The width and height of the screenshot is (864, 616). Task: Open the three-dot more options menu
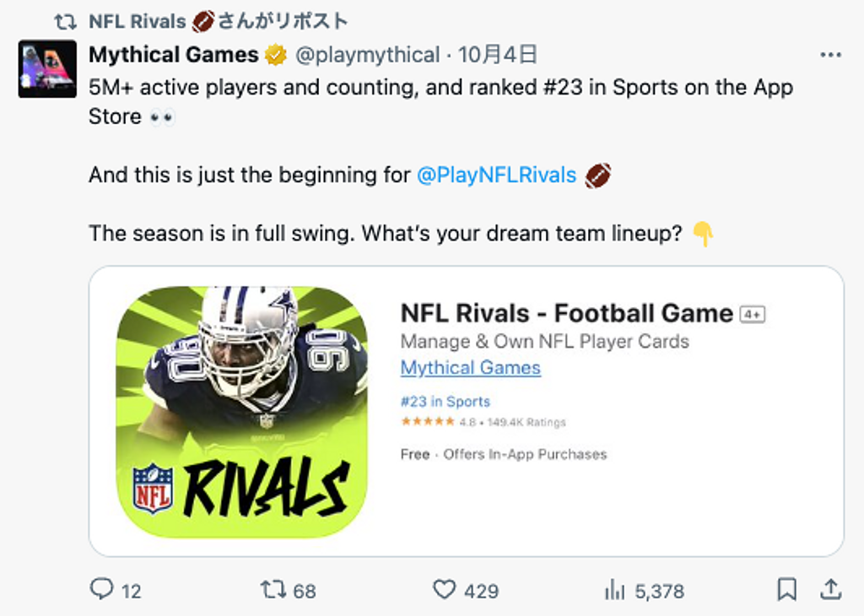tap(830, 56)
